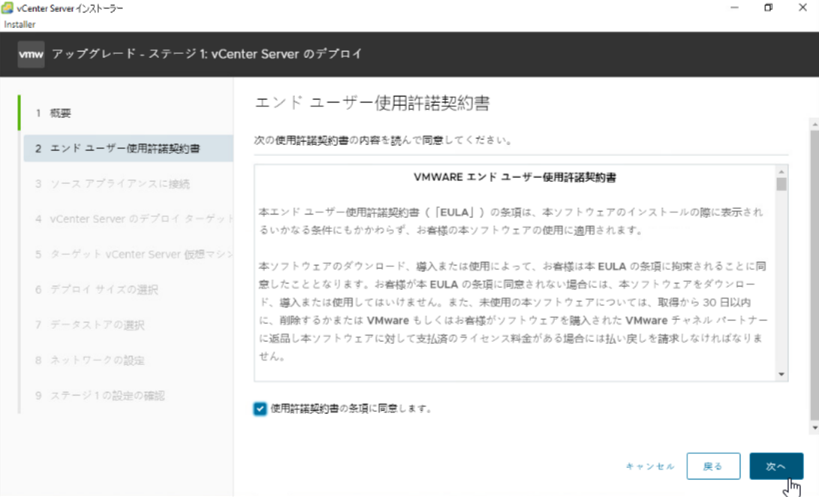
Task: Select step 5 ターゲット vCenter Server 仮想マシン
Action: tap(128, 254)
